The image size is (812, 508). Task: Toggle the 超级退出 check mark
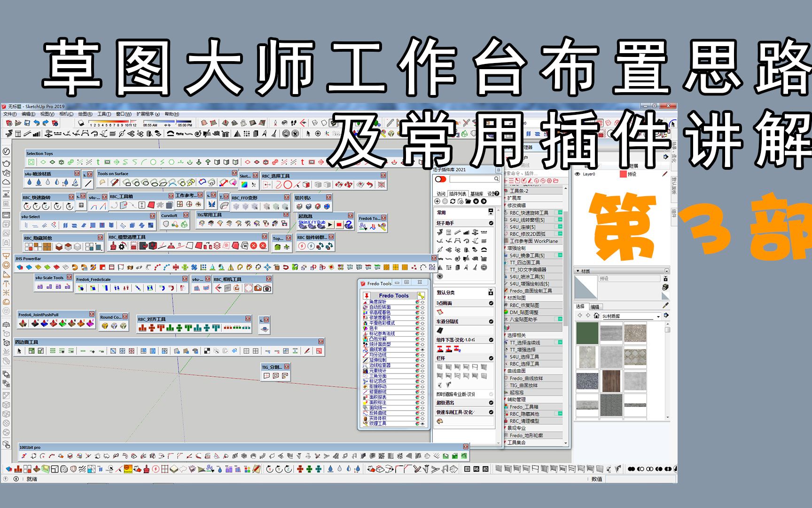pyautogui.click(x=491, y=403)
